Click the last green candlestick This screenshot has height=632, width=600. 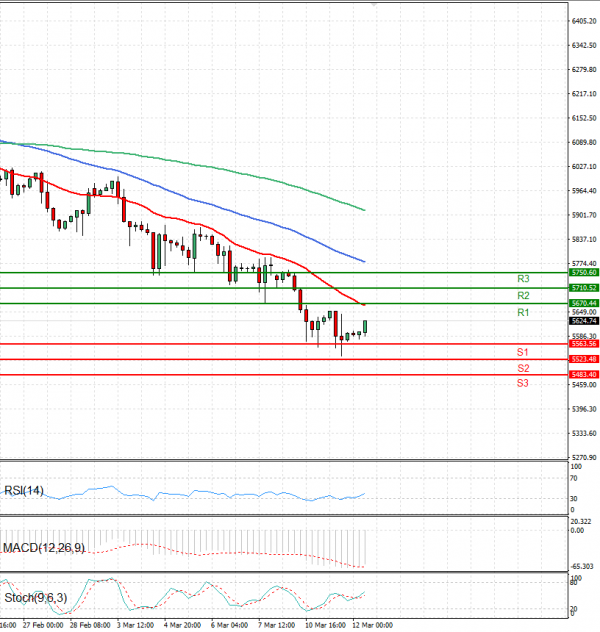(x=365, y=327)
